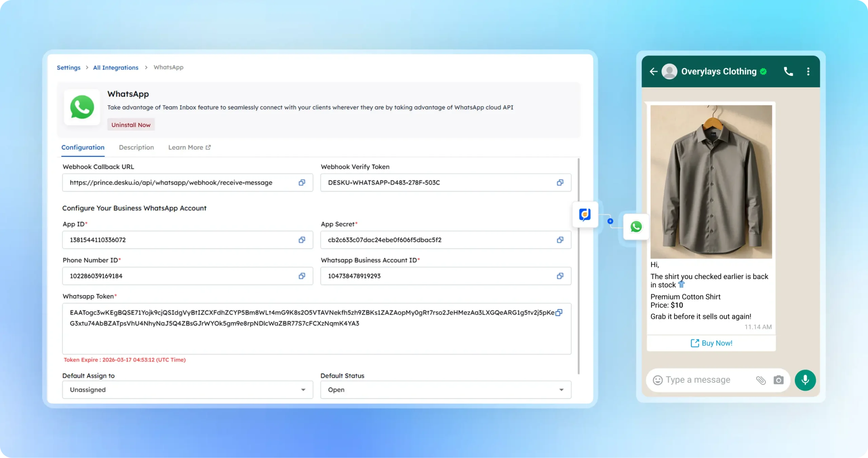Viewport: 868px width, 458px height.
Task: Attach a file using the paperclip icon
Action: click(761, 380)
